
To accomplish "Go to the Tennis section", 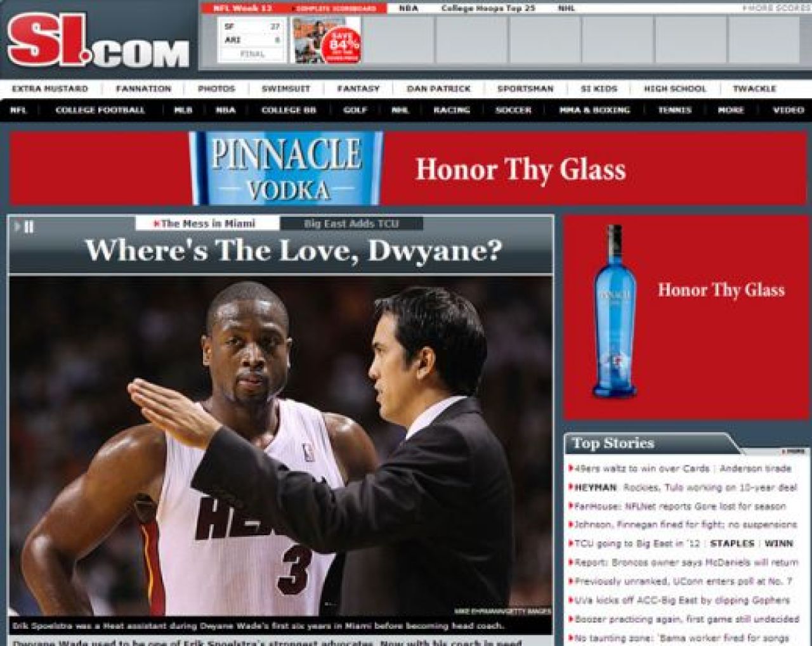I will pos(675,110).
